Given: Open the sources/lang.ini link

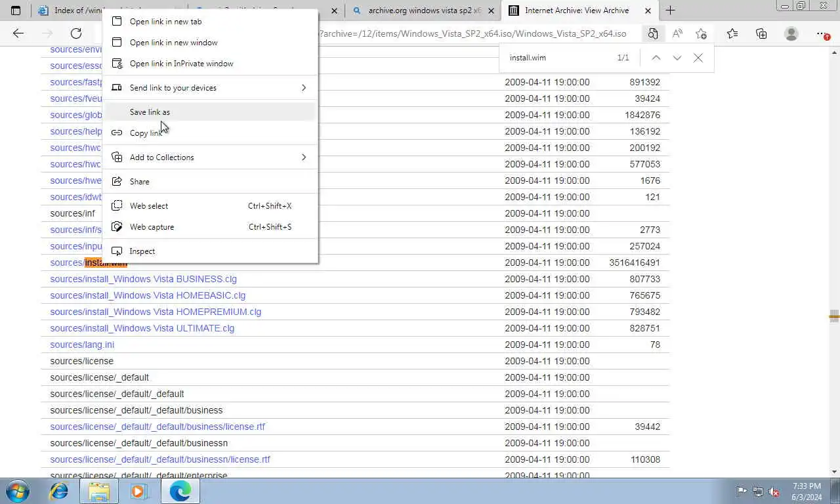Looking at the screenshot, I should 82,345.
